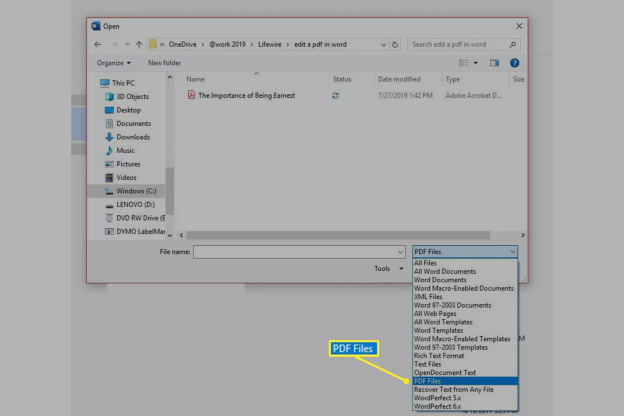The width and height of the screenshot is (624, 416).
Task: Choose Word Macro-Enabled Templates option
Action: 465,339
